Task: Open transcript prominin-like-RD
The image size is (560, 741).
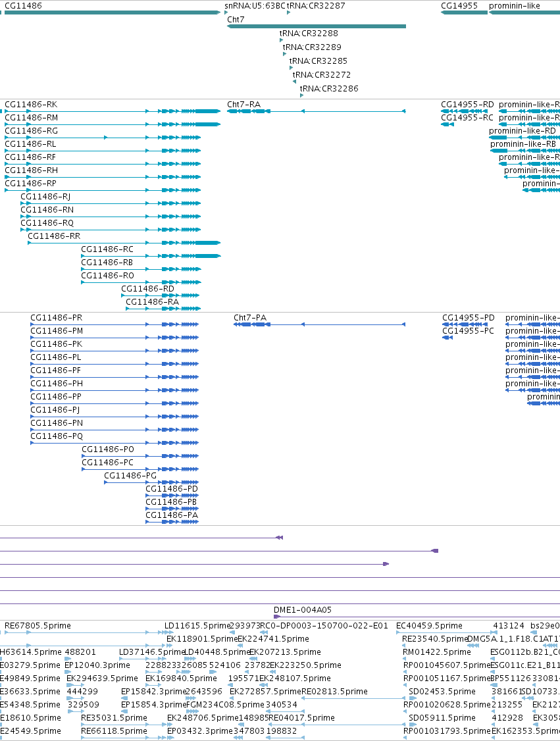Action: click(522, 131)
